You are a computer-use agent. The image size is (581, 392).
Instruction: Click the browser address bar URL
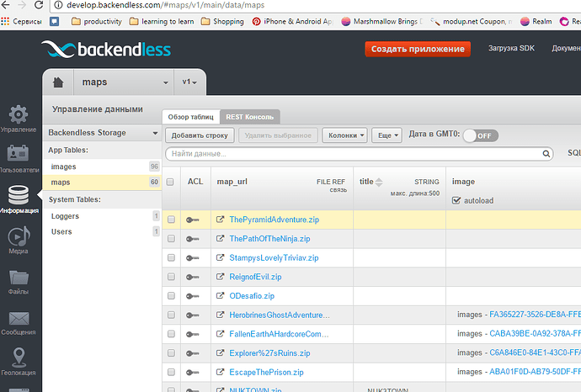(x=165, y=5)
